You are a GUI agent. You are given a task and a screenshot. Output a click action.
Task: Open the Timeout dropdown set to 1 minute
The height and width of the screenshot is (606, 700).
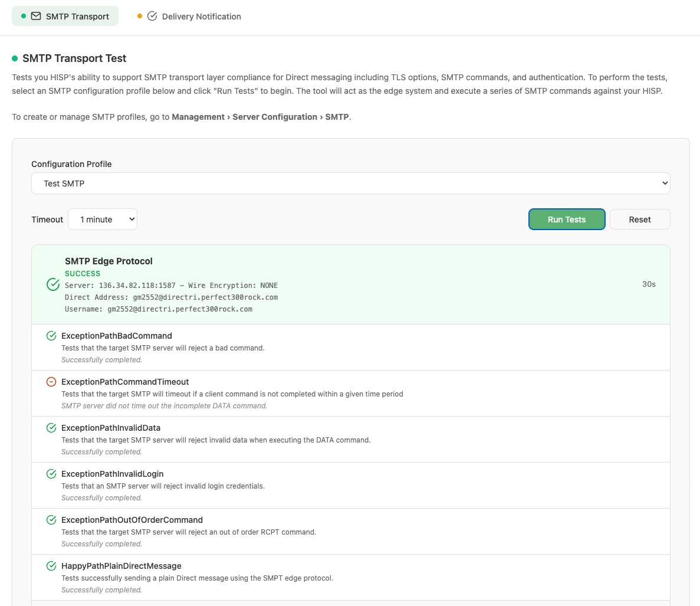click(103, 220)
